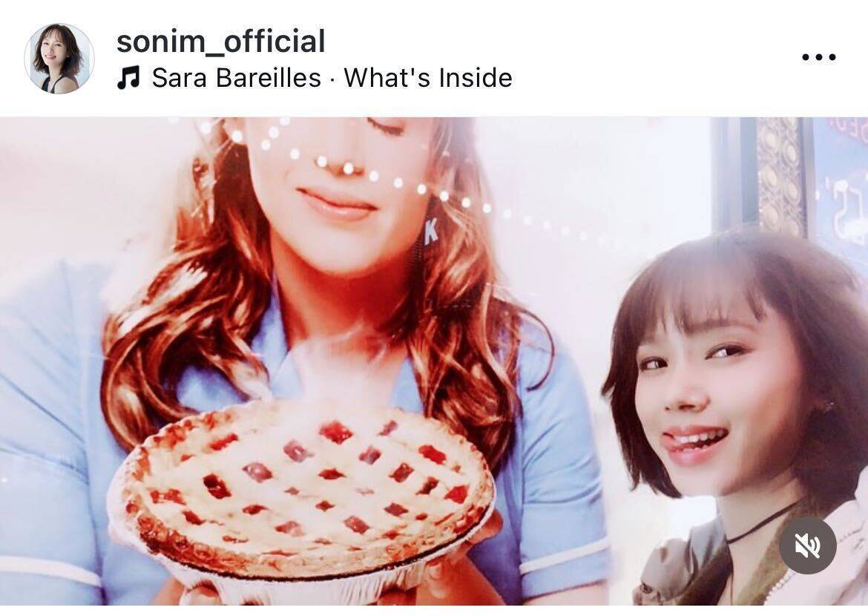Image resolution: width=868 pixels, height=616 pixels.
Task: Open the sonim_official profile picture
Action: (59, 58)
